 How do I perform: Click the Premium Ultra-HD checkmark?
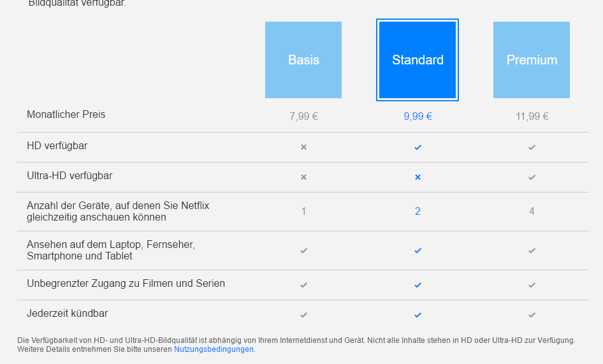coord(532,177)
